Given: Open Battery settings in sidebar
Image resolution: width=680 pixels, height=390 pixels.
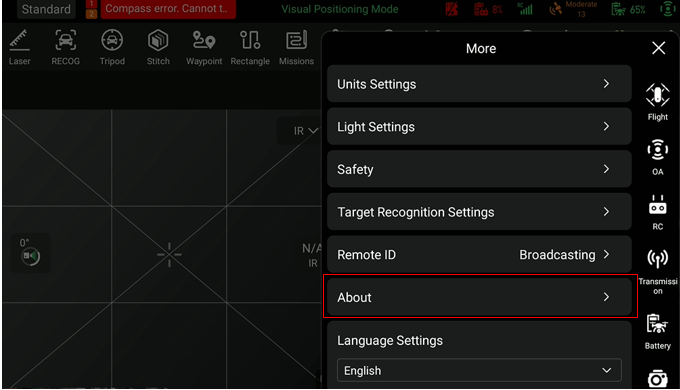Looking at the screenshot, I should [x=657, y=331].
